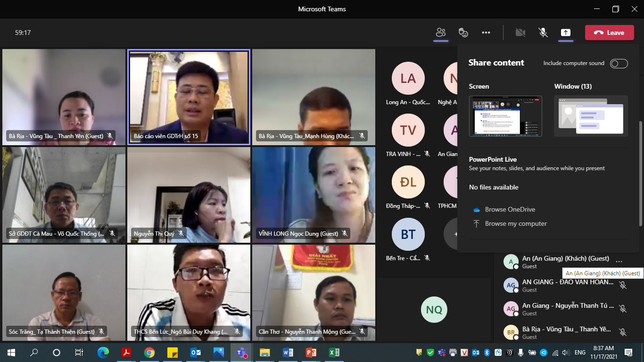Image resolution: width=644 pixels, height=362 pixels.
Task: Turn on the camera
Action: pyautogui.click(x=520, y=32)
